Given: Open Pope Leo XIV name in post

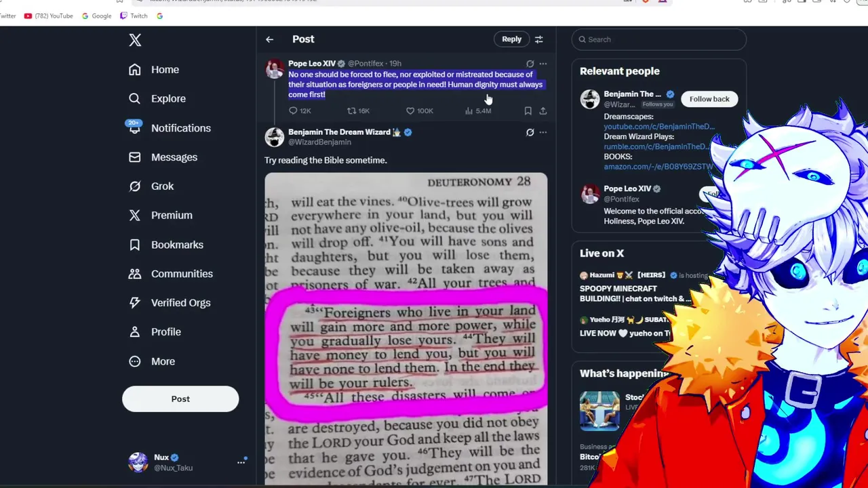Looking at the screenshot, I should click(312, 63).
